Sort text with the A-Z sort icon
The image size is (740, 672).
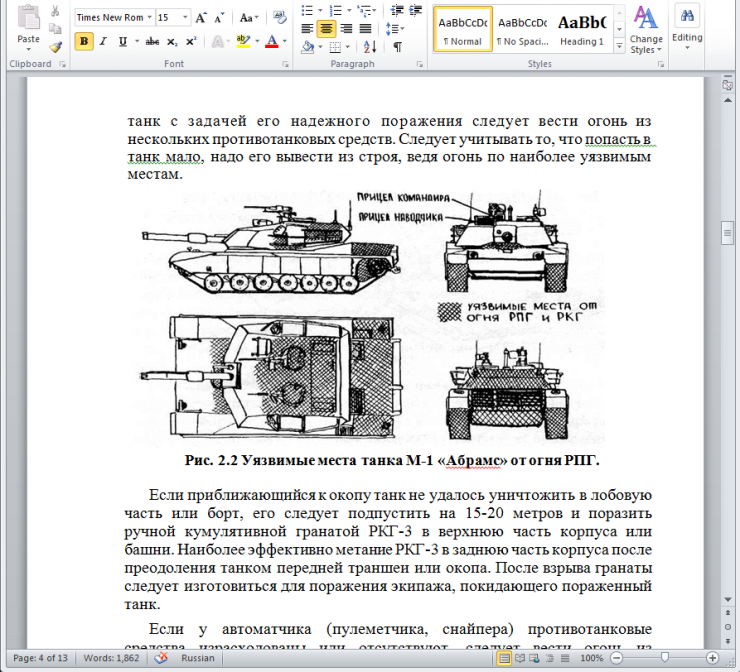click(370, 47)
